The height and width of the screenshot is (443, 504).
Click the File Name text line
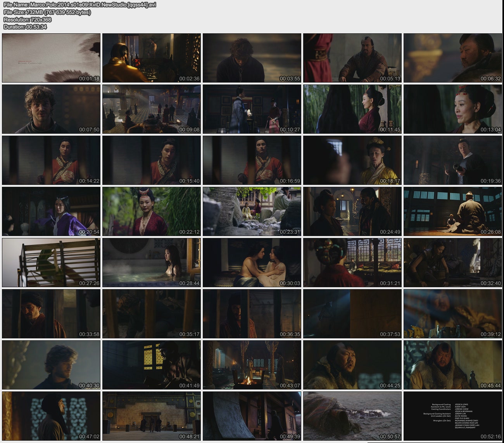80,5
